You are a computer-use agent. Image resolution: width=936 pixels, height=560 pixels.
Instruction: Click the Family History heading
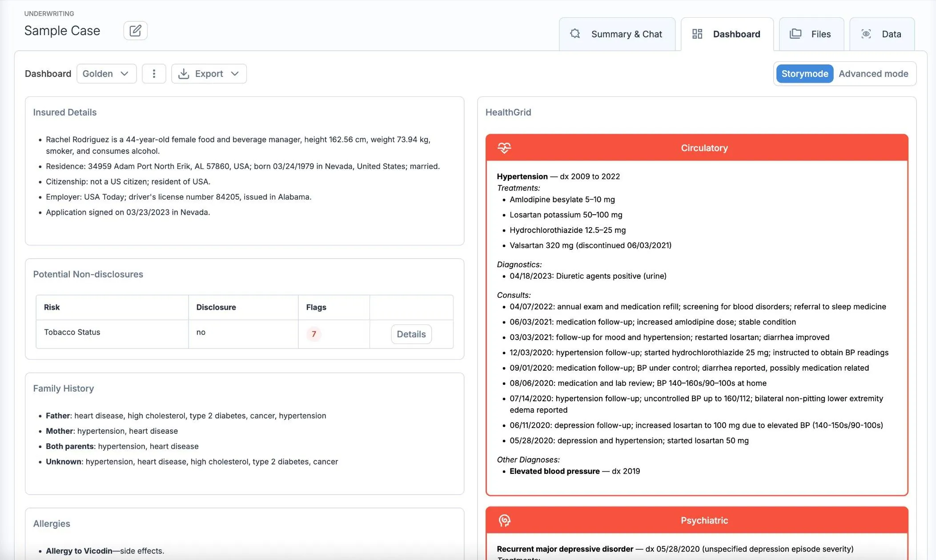point(63,388)
